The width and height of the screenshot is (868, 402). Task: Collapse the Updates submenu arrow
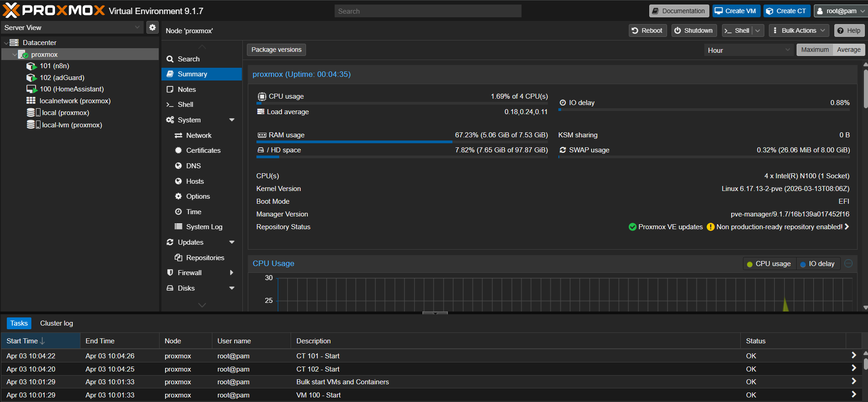click(232, 242)
